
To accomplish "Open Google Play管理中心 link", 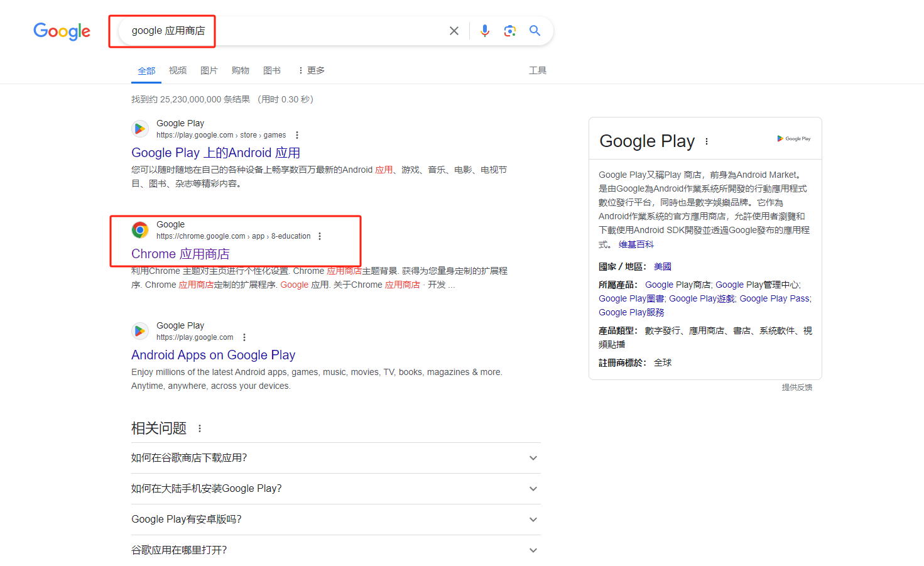I will pyautogui.click(x=758, y=285).
